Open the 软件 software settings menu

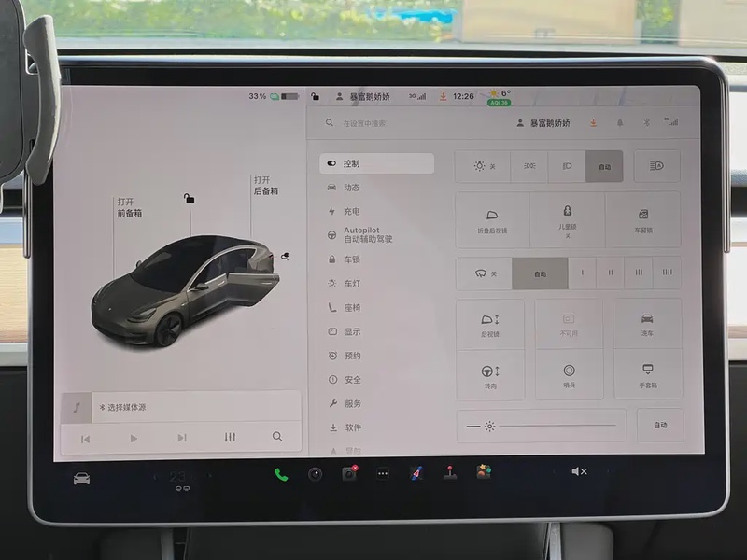click(352, 427)
